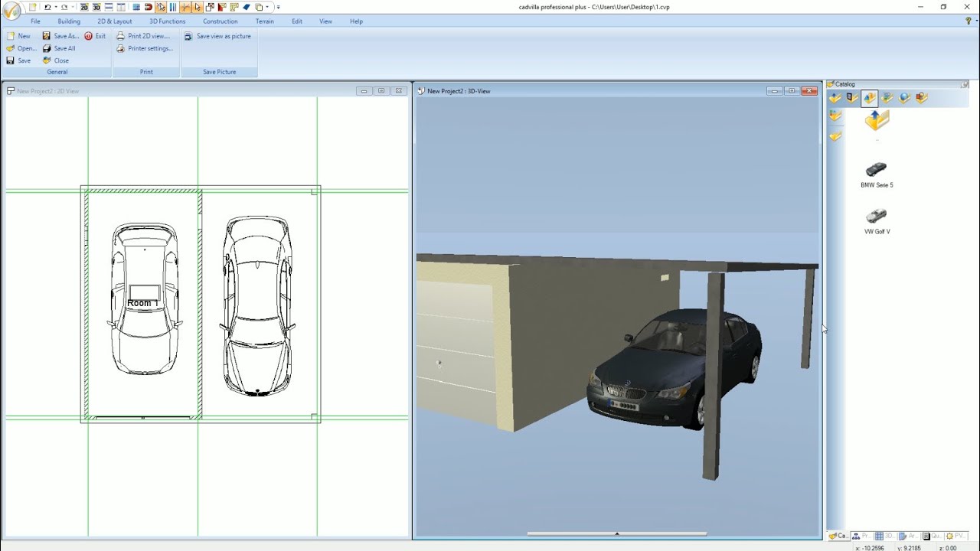The image size is (980, 551).
Task: Select the catalog textures folder icon
Action: point(852,98)
